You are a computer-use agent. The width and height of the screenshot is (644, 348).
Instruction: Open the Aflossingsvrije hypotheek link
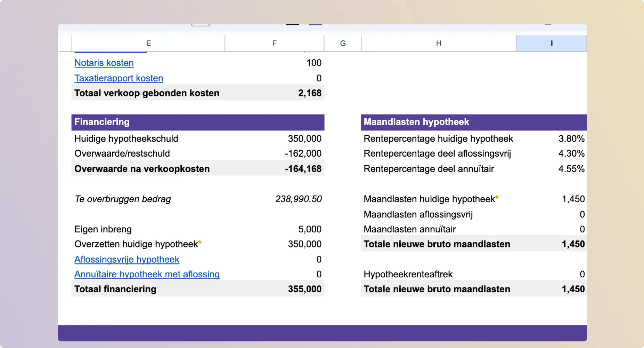coord(127,260)
